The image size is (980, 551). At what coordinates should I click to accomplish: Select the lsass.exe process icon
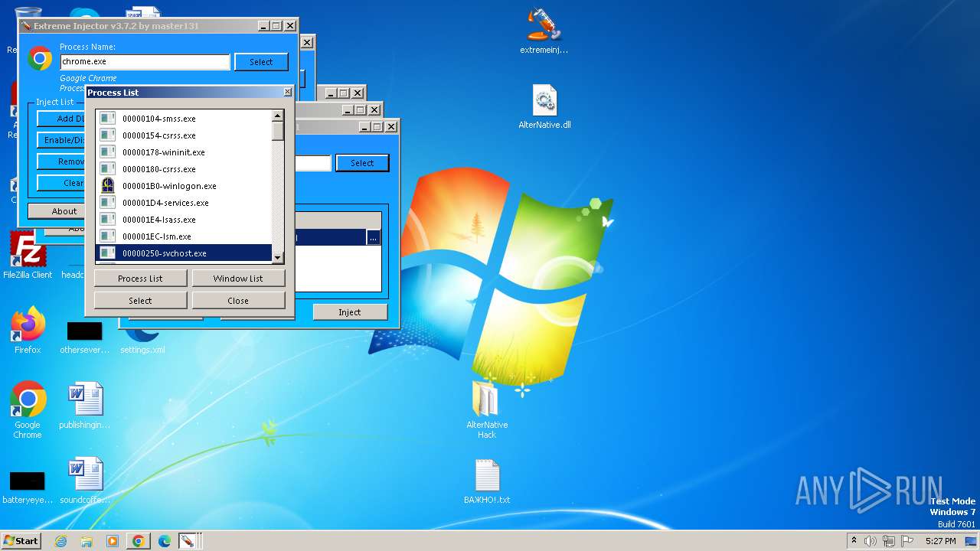[108, 220]
